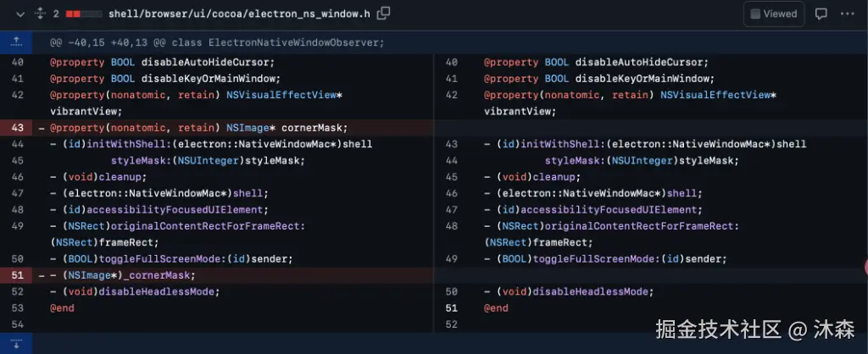The height and width of the screenshot is (354, 868).
Task: Open the file comment icon
Action: click(821, 14)
